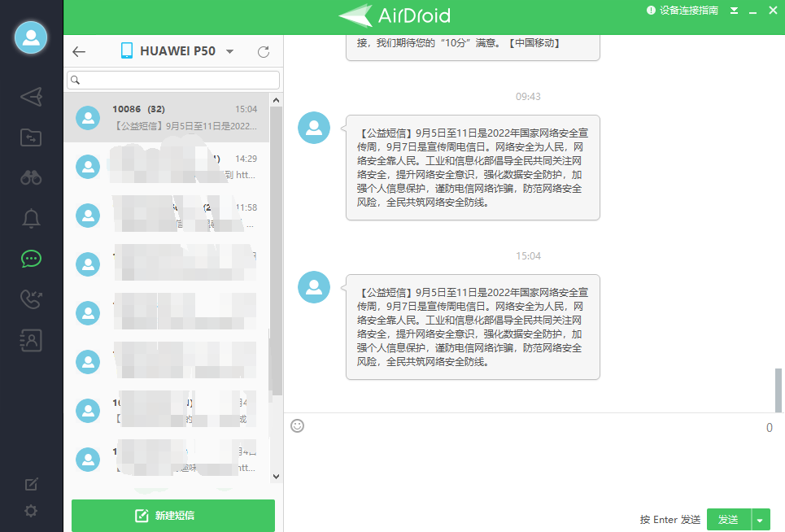Screen dimensions: 785x532
Task: Open Remote Control binoculars icon
Action: 31,177
